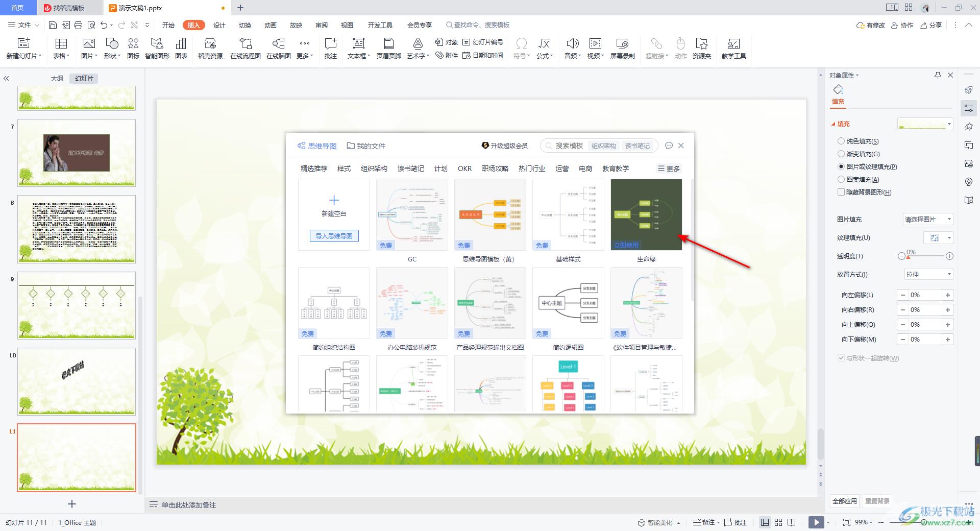
Task: Insert a chart via 图表 icon
Action: [x=181, y=49]
